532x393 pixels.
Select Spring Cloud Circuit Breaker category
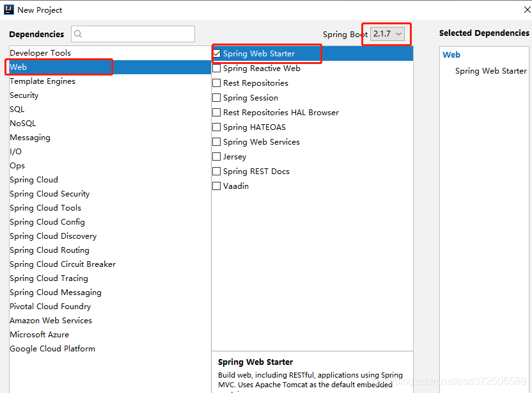110,264
